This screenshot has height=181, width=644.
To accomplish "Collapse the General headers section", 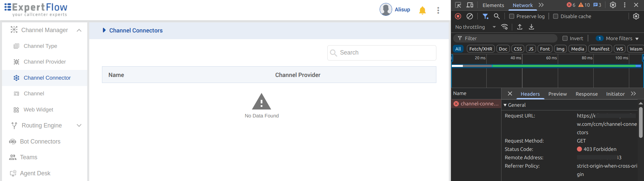I will point(505,105).
